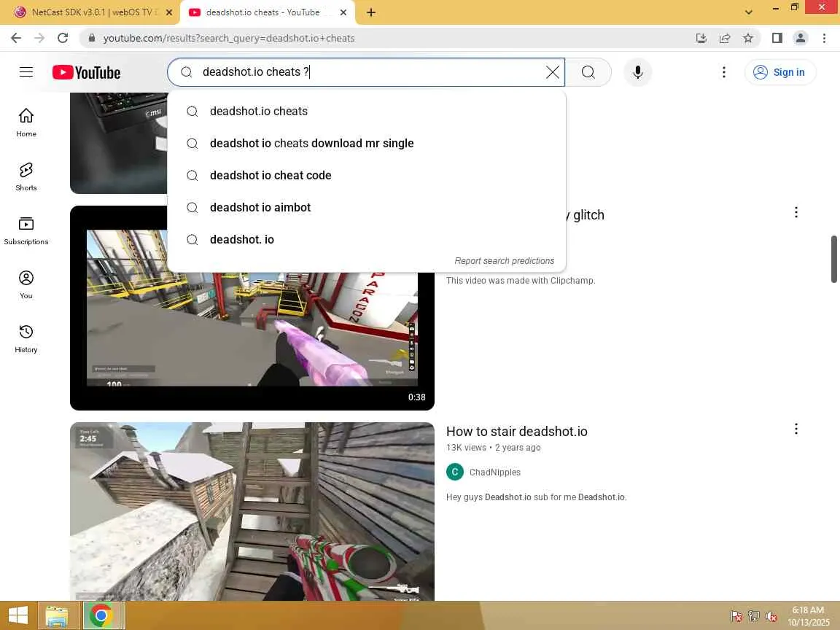Viewport: 840px width, 630px height.
Task: Open History in the sidebar
Action: coord(26,339)
